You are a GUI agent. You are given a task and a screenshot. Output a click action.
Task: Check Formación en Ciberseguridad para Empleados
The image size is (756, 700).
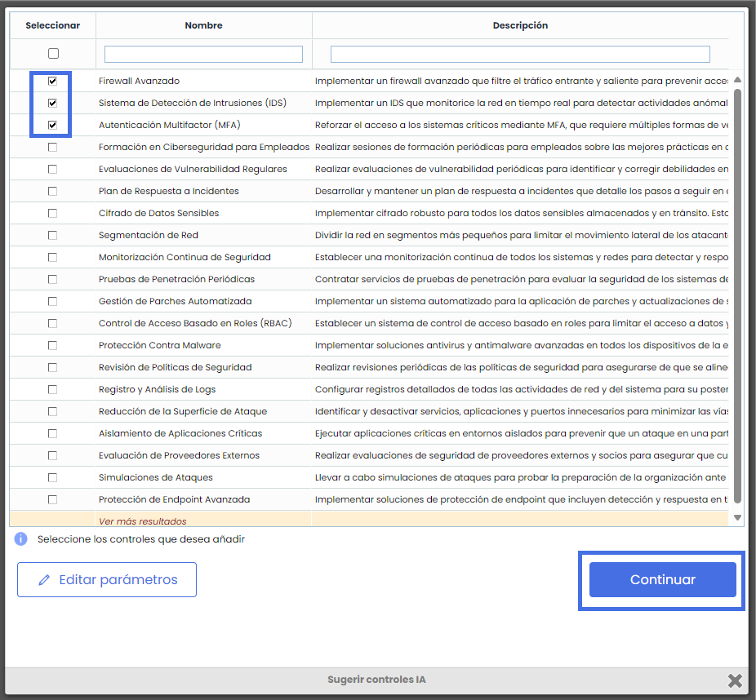[52, 148]
